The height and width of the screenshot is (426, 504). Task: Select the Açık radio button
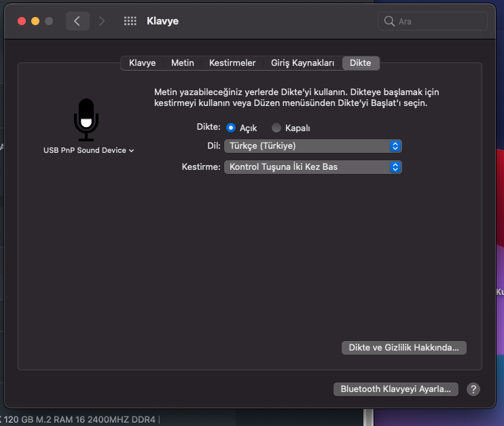[x=231, y=128]
